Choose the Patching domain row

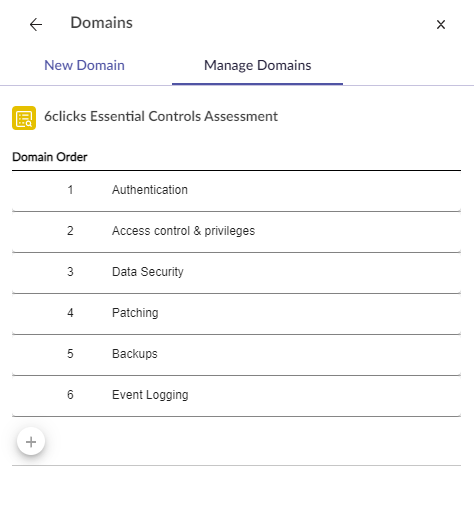[x=236, y=314]
